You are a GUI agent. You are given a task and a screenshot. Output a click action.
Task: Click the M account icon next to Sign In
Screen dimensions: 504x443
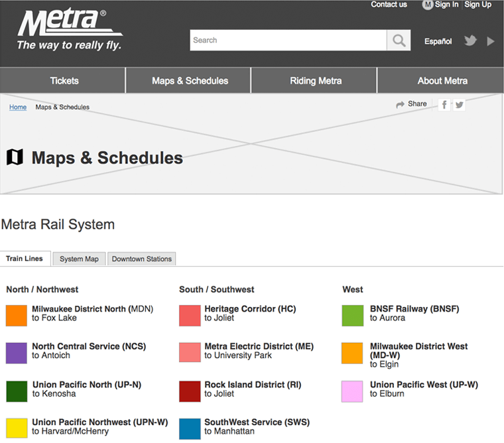428,5
